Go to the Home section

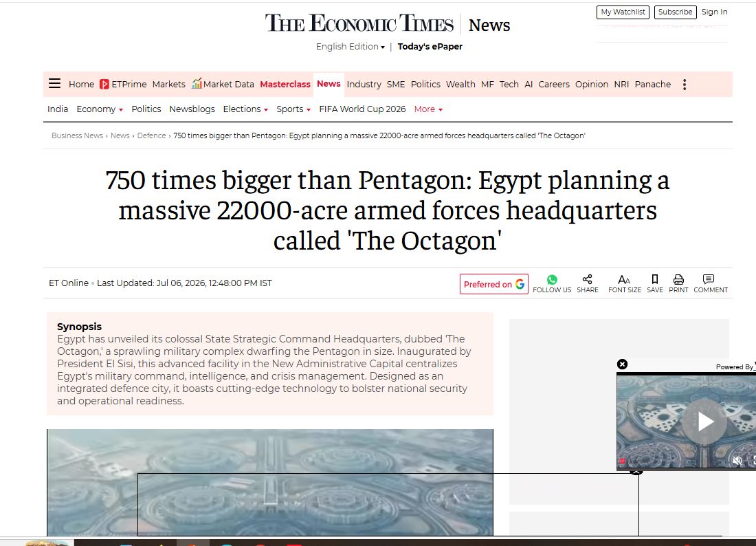(82, 85)
